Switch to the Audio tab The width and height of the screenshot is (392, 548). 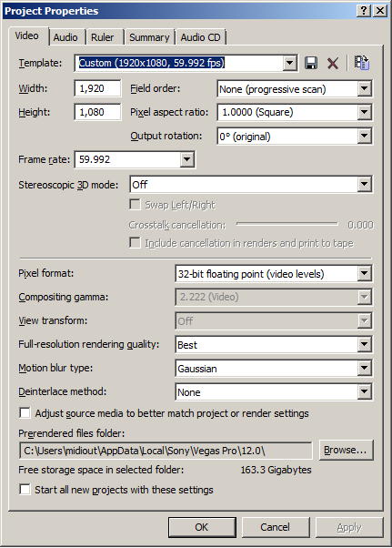tap(65, 37)
